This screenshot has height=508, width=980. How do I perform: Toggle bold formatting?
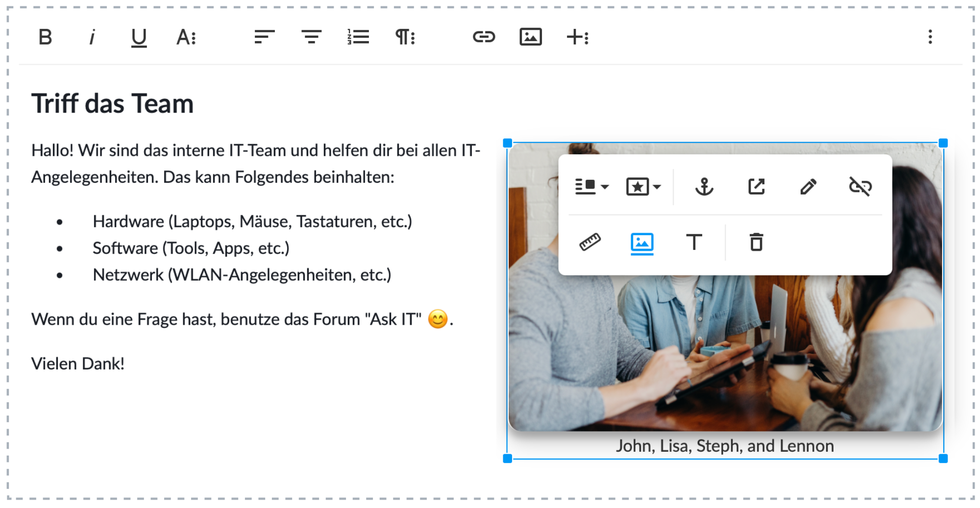coord(45,37)
